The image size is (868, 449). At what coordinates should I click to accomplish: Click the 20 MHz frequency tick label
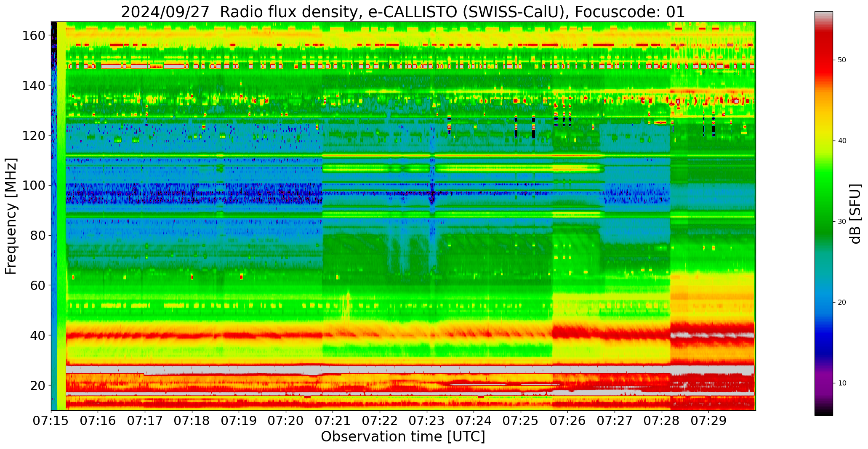click(x=37, y=385)
